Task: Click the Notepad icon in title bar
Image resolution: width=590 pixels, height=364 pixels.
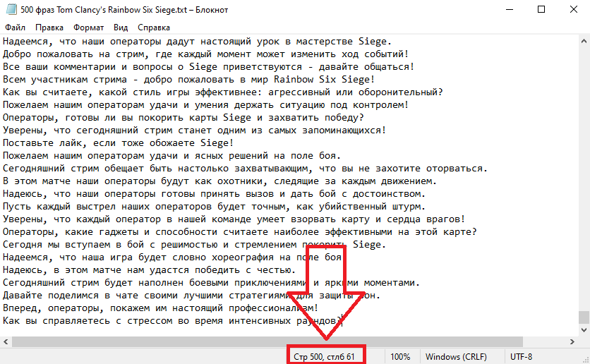Action: pos(10,9)
